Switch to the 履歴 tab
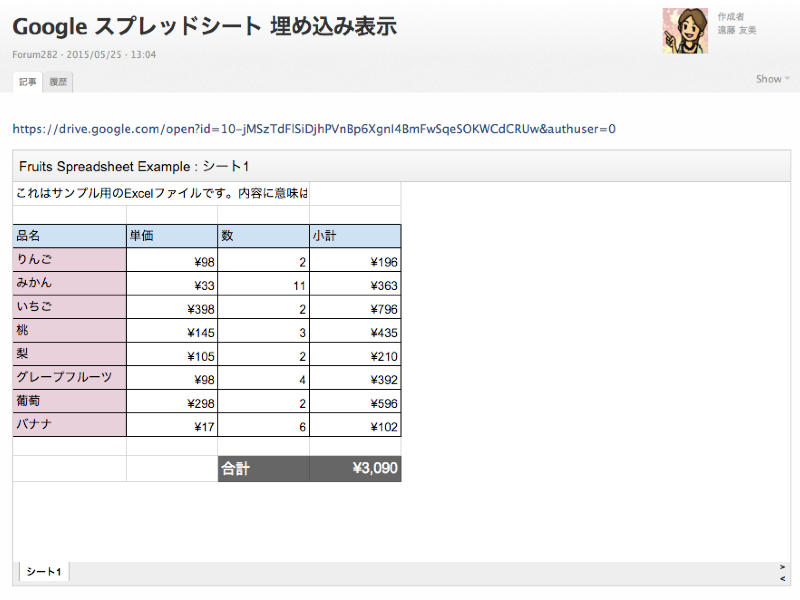The image size is (800, 600). (58, 82)
